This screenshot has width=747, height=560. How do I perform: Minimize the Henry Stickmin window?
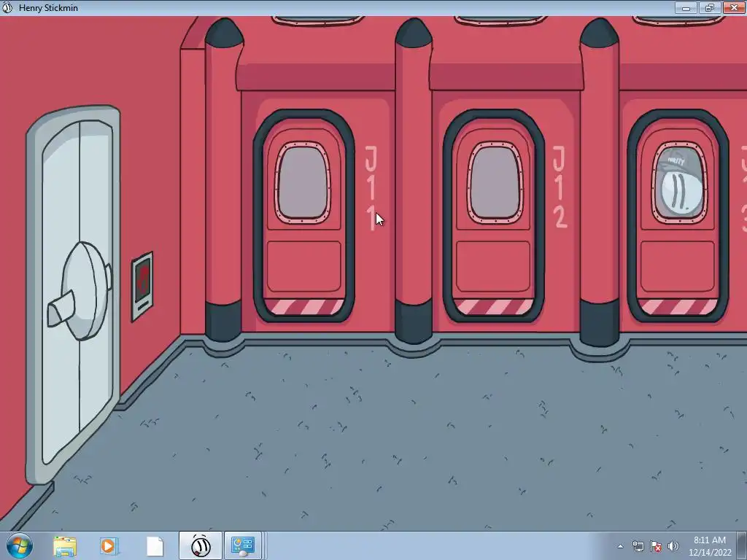click(x=686, y=7)
